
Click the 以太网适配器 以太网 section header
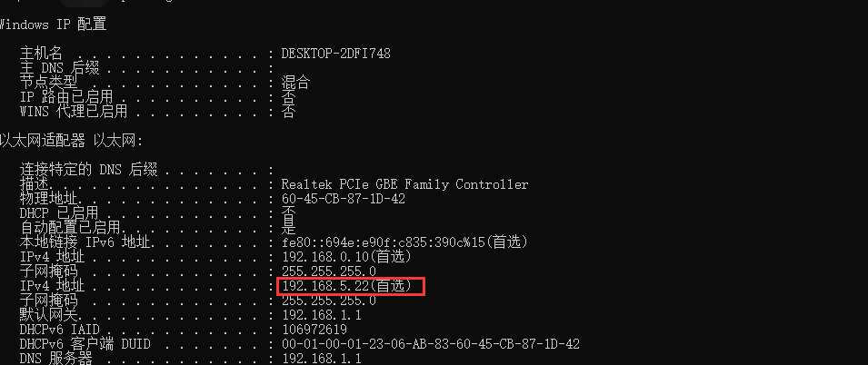[71, 141]
